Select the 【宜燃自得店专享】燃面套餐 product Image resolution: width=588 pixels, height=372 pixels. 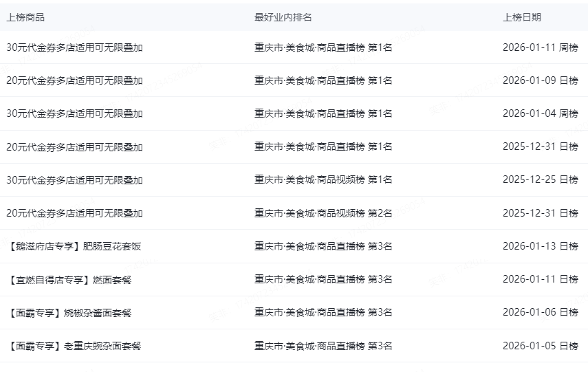[x=69, y=280]
